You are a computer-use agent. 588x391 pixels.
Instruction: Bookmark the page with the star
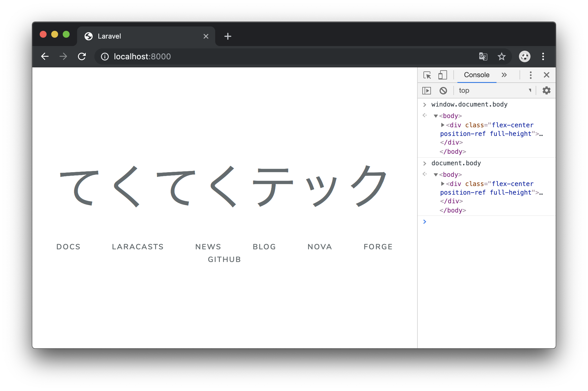tap(502, 56)
